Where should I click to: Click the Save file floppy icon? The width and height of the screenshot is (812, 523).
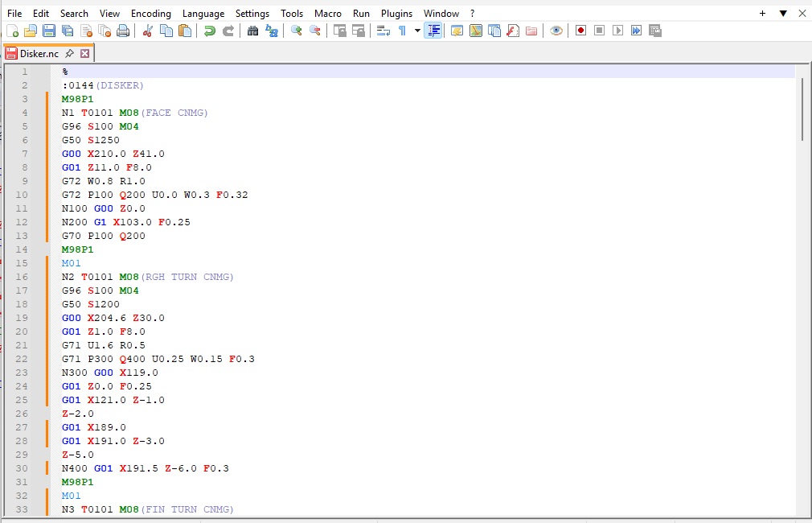click(49, 31)
